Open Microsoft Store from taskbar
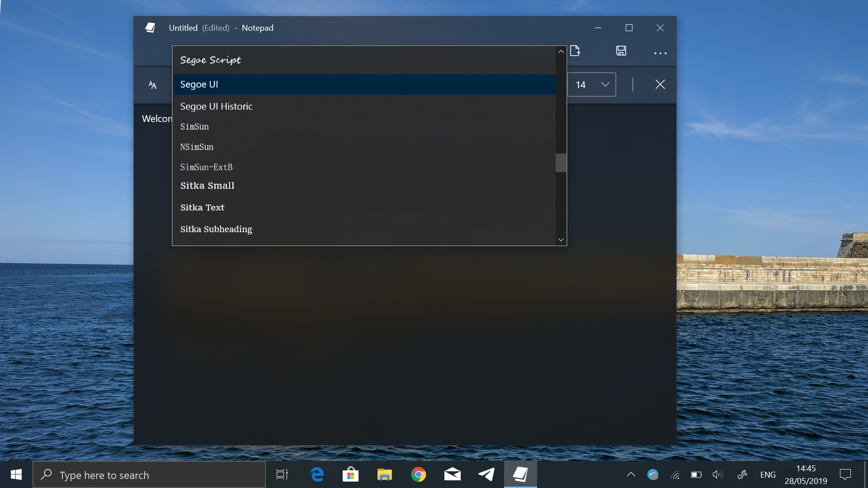This screenshot has width=868, height=488. (x=350, y=474)
